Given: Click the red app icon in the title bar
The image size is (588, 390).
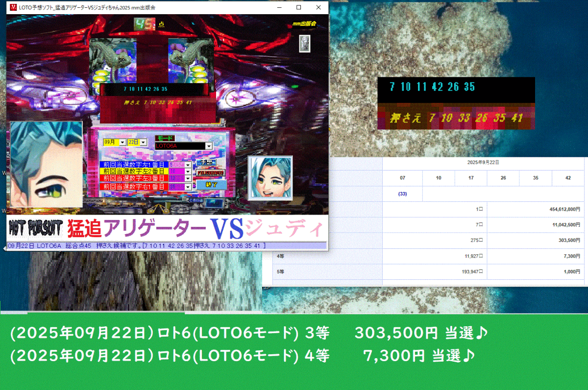Looking at the screenshot, I should click(13, 7).
